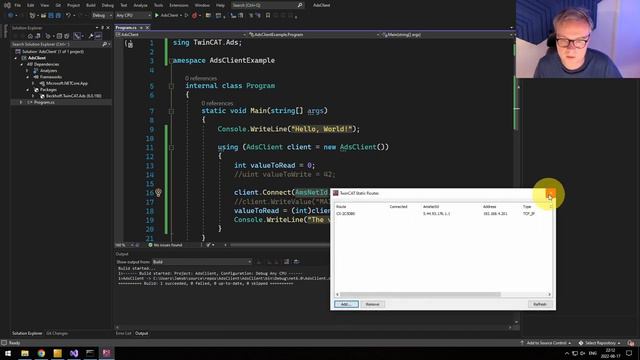Screen dimensions: 640x360
Task: Open the Git menu
Action: (x=58, y=5)
